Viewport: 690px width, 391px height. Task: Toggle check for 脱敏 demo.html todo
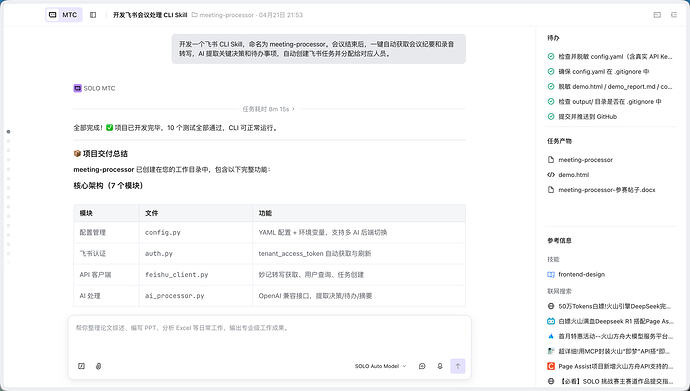pos(551,87)
